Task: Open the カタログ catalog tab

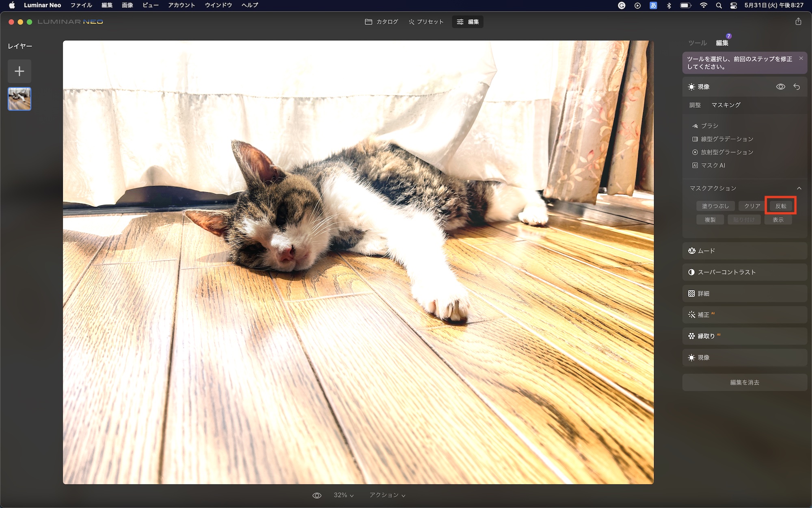Action: [x=381, y=22]
